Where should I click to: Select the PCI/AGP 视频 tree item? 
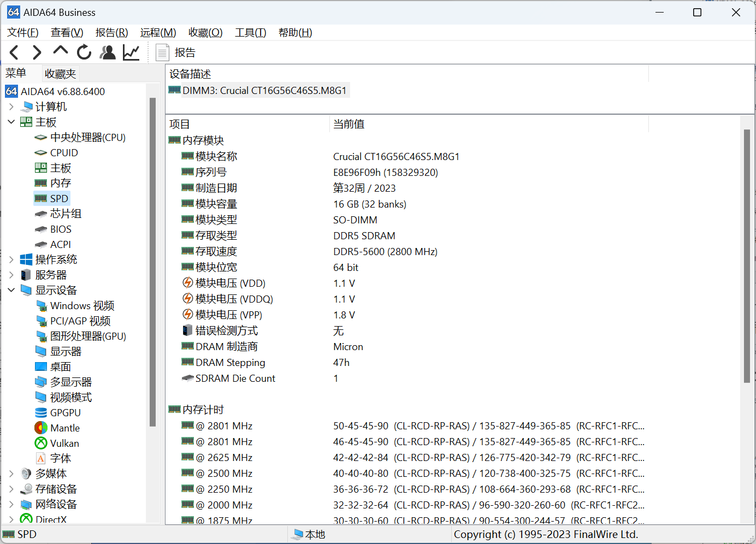pyautogui.click(x=73, y=321)
